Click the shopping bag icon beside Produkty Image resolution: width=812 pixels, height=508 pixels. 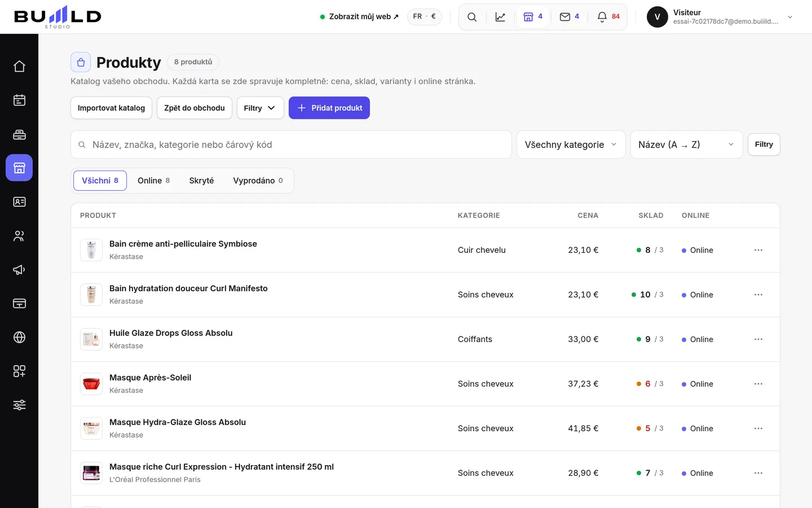[81, 62]
